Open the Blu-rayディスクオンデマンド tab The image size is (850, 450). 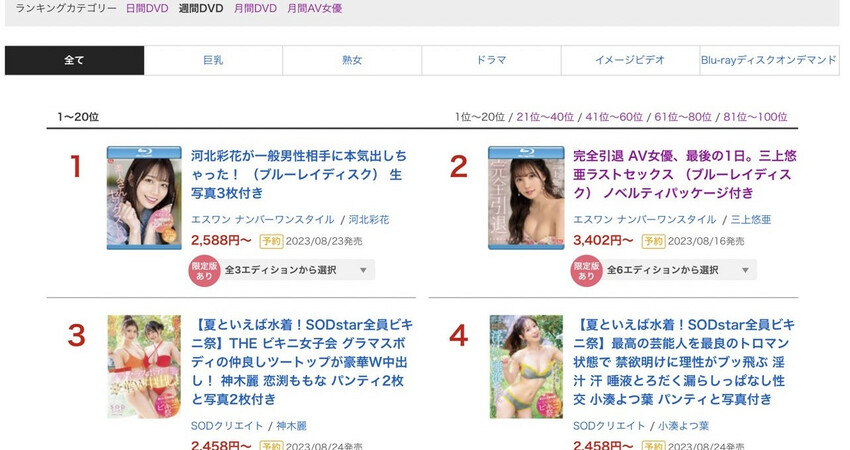769,60
